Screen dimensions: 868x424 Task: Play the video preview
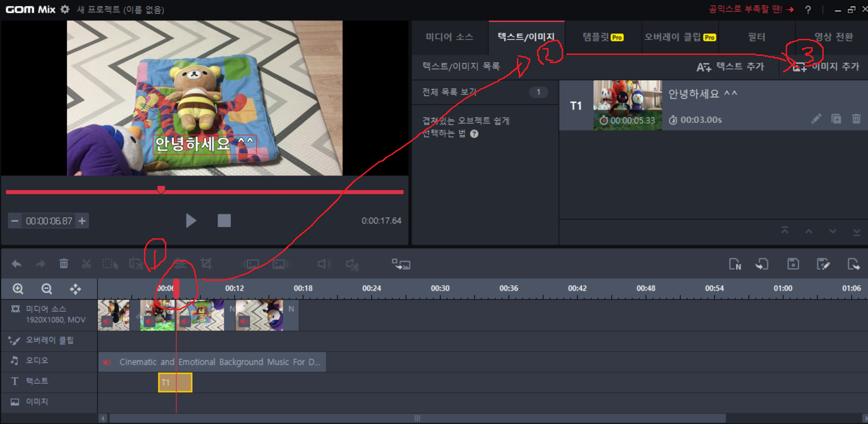tap(191, 221)
